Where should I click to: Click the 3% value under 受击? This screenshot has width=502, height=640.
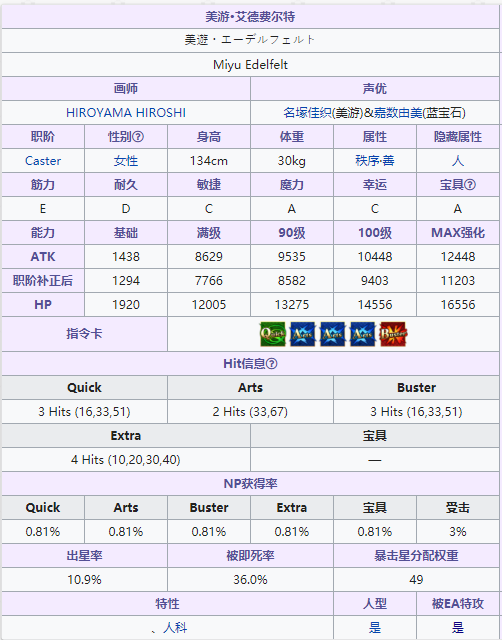458,531
